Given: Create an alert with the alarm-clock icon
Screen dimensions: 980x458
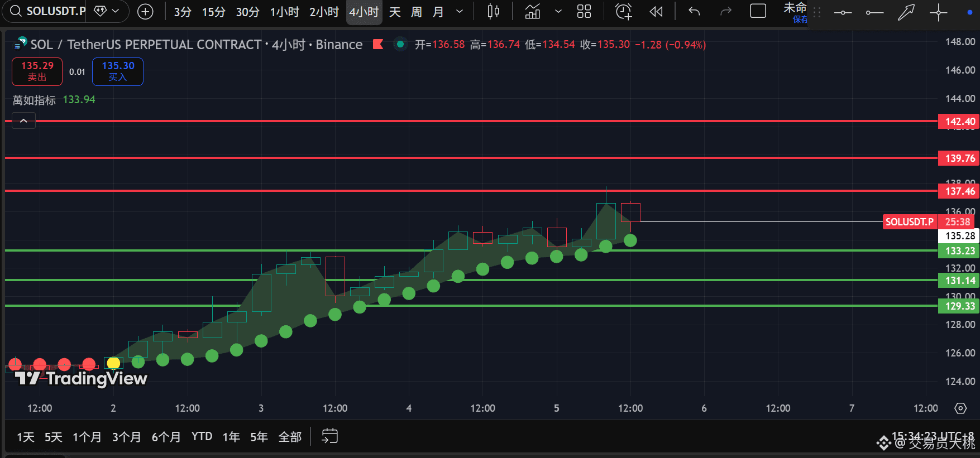Looking at the screenshot, I should (x=623, y=12).
